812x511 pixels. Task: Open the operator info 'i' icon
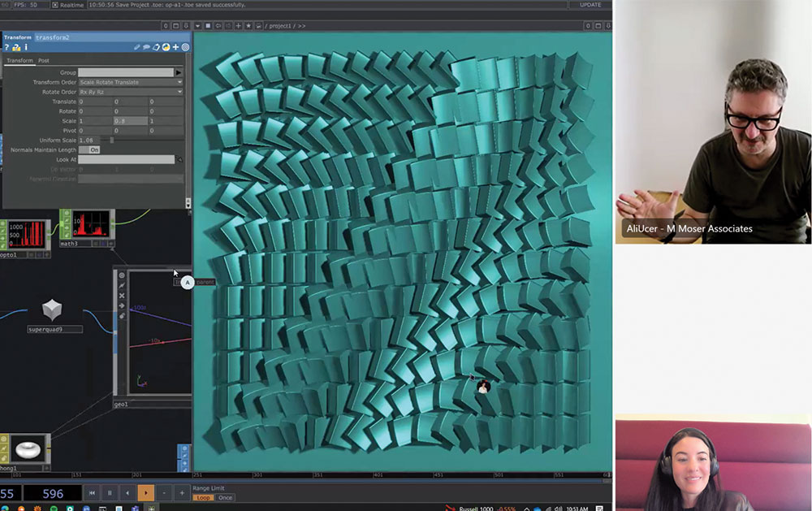[x=25, y=48]
